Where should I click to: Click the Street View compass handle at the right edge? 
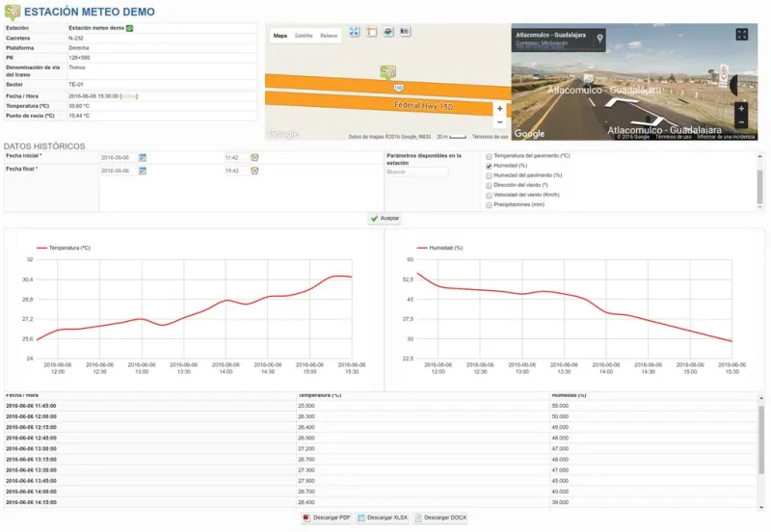tap(733, 85)
